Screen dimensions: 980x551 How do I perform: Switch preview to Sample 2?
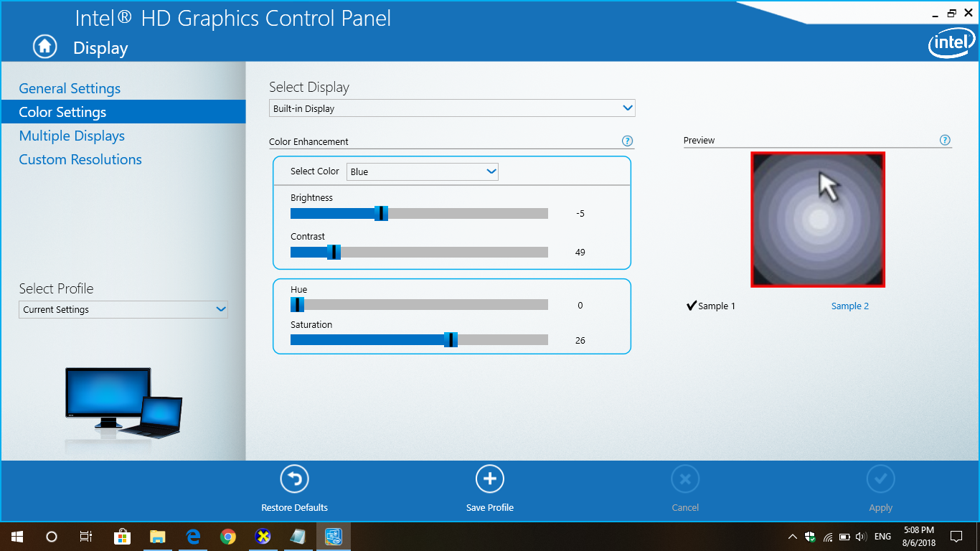pos(849,306)
